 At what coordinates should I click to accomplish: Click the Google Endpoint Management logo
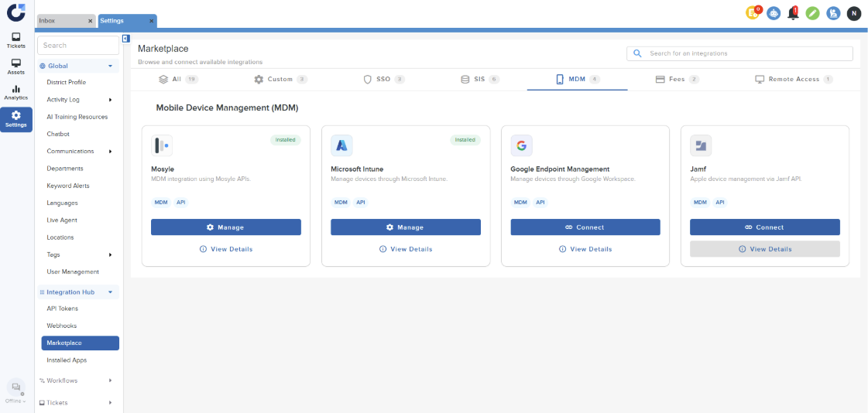[521, 145]
